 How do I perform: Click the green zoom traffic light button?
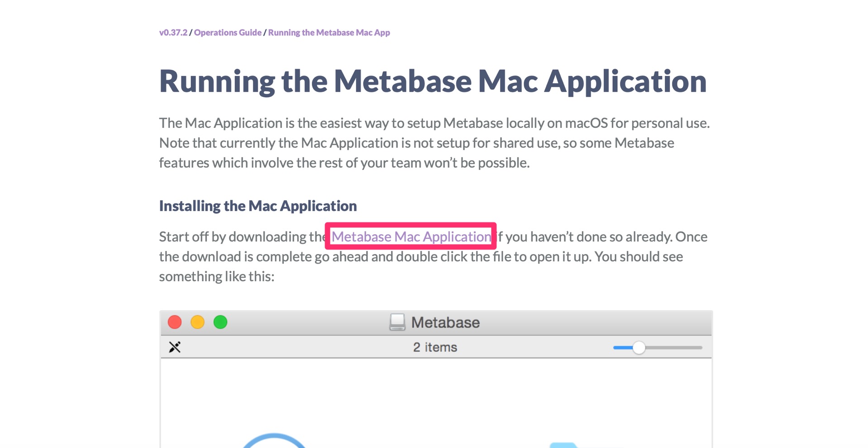(221, 322)
